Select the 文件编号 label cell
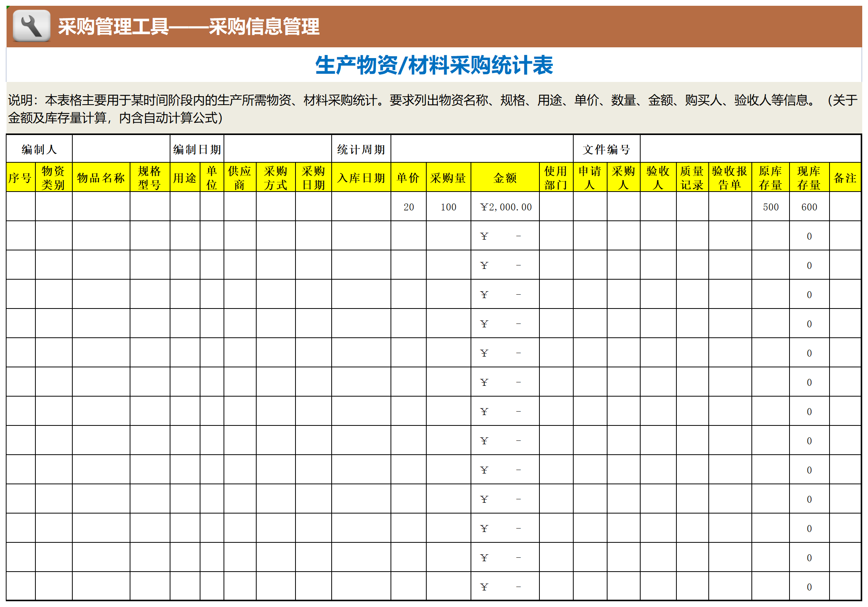The height and width of the screenshot is (607, 868). click(x=607, y=149)
